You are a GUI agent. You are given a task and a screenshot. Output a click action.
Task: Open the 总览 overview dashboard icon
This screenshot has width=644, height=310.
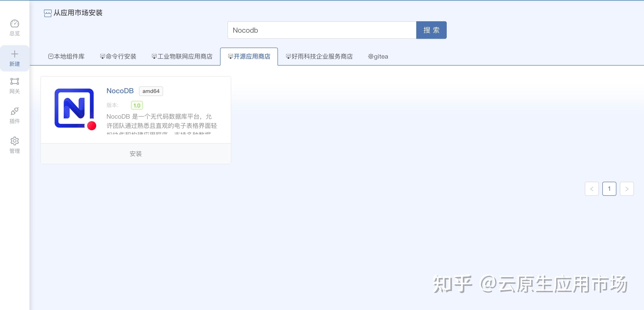14,24
